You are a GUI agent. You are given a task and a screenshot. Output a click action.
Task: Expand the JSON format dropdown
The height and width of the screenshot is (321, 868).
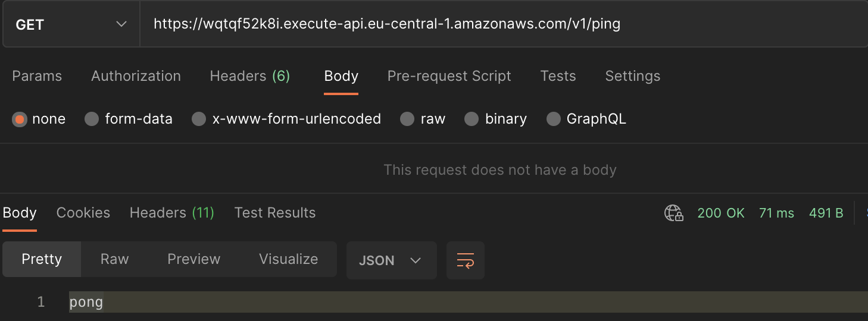point(391,260)
